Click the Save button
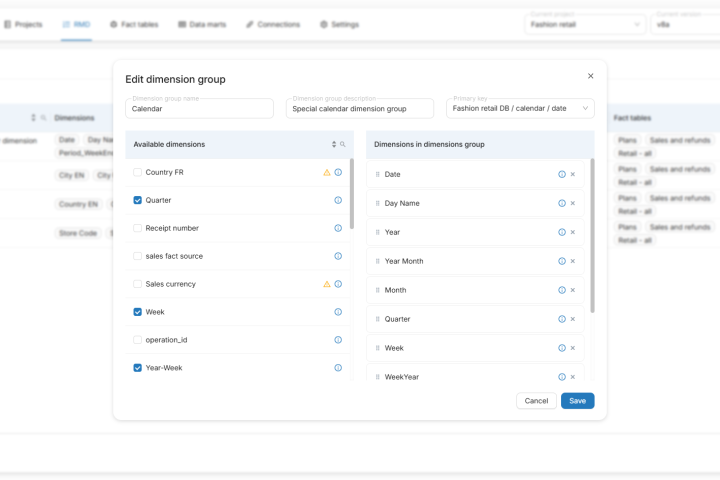Screen dimensions: 720x480 578,401
